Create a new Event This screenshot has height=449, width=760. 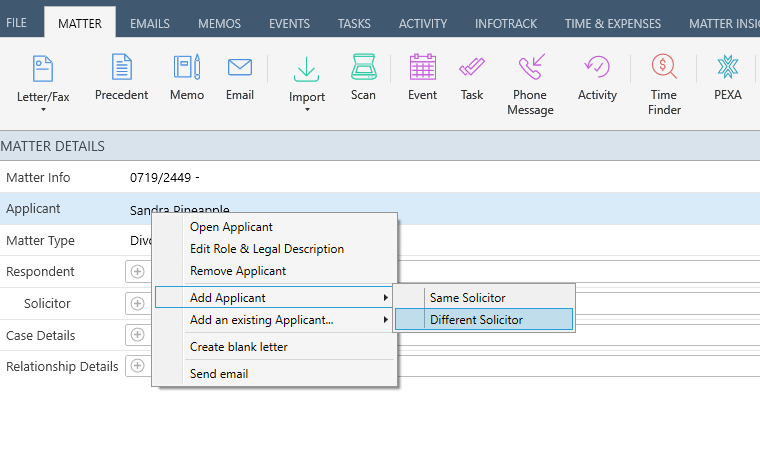(422, 78)
